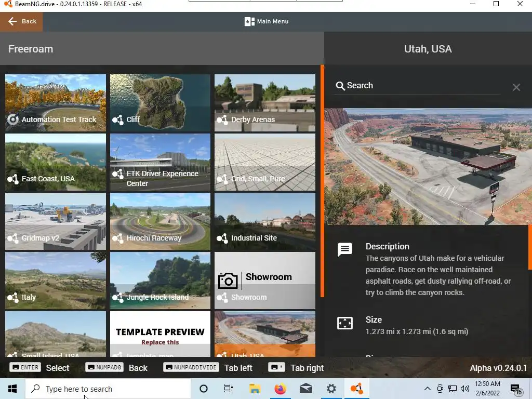Clear search with the X icon
Screen dimensions: 532x399
point(516,87)
